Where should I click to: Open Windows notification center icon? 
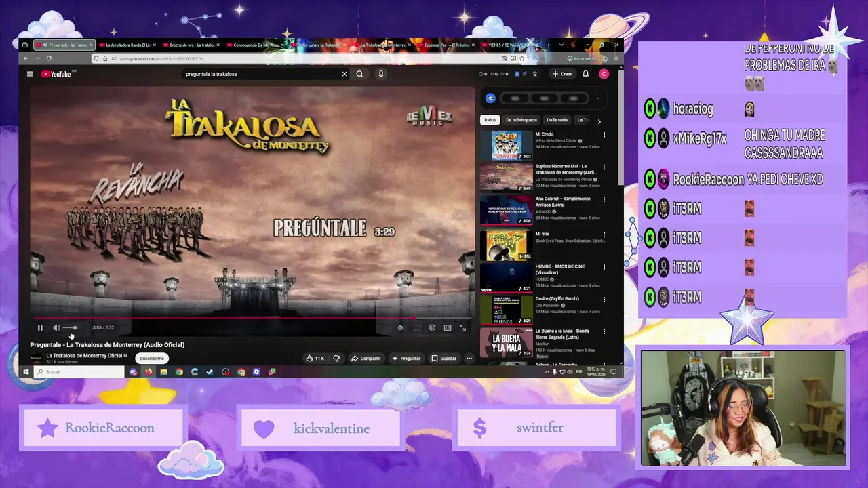pos(614,372)
